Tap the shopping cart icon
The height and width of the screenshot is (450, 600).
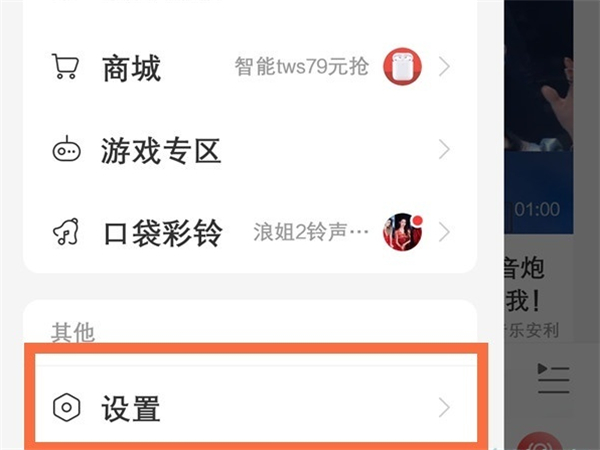[65, 67]
